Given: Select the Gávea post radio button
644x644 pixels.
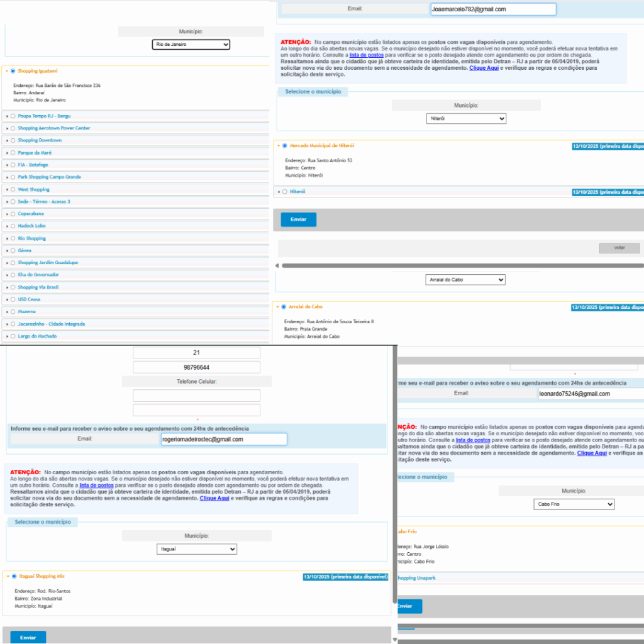Looking at the screenshot, I should (13, 250).
